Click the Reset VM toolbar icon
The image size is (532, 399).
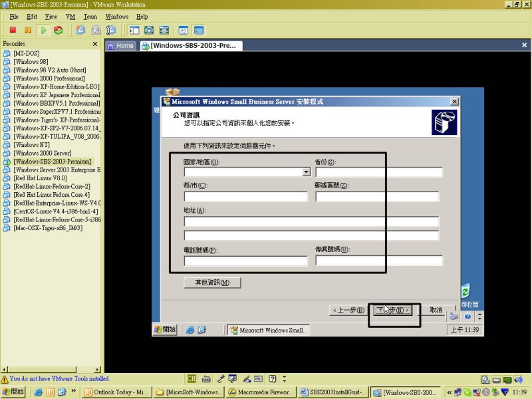[x=59, y=30]
